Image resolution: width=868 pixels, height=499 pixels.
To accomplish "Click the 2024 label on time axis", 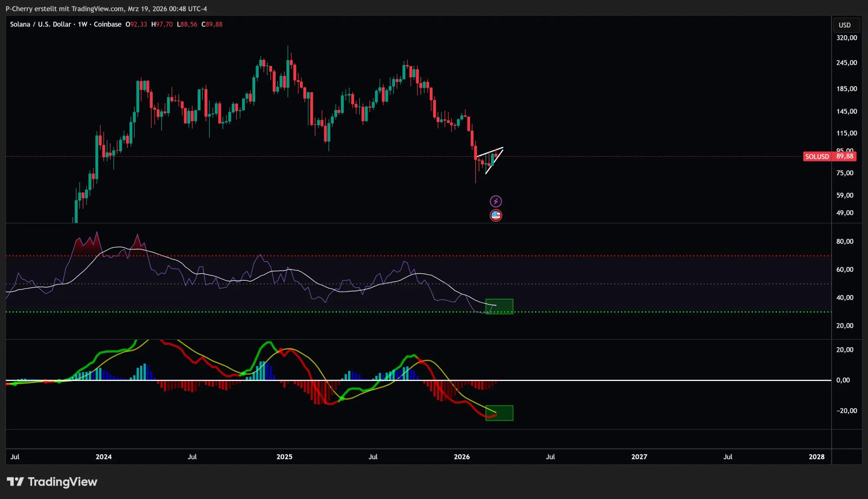I will pyautogui.click(x=103, y=456).
